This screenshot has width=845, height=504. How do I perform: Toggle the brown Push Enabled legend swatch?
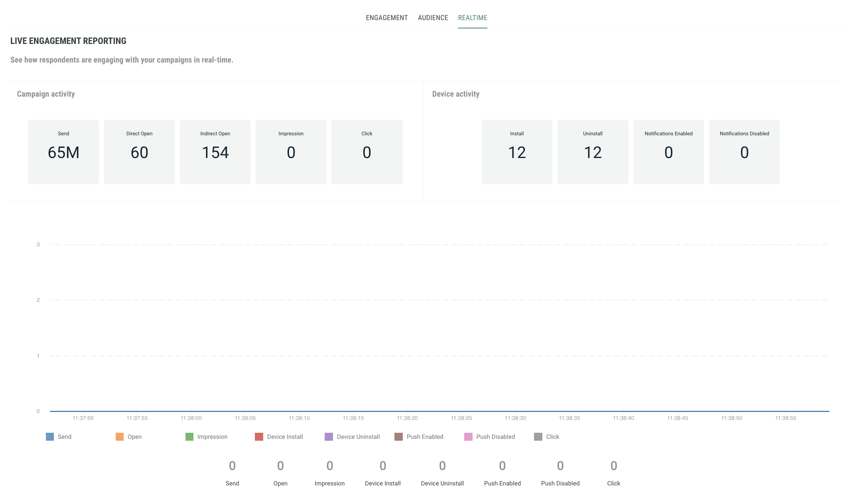(399, 437)
